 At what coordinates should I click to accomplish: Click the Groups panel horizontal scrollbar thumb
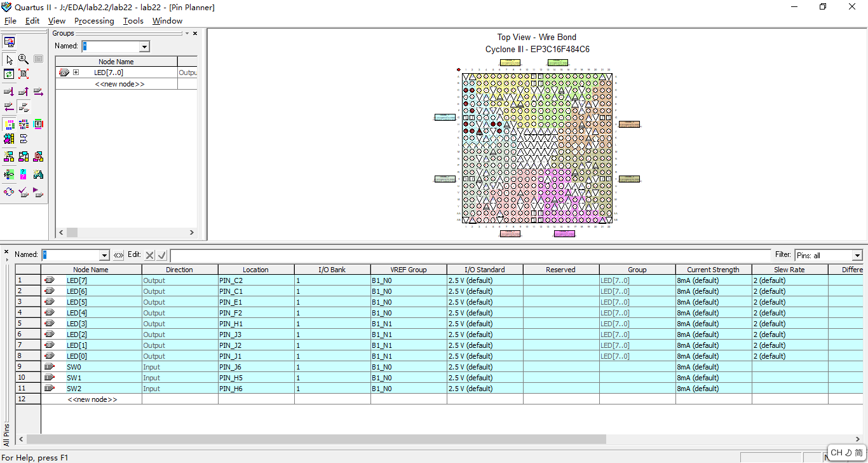(72, 233)
